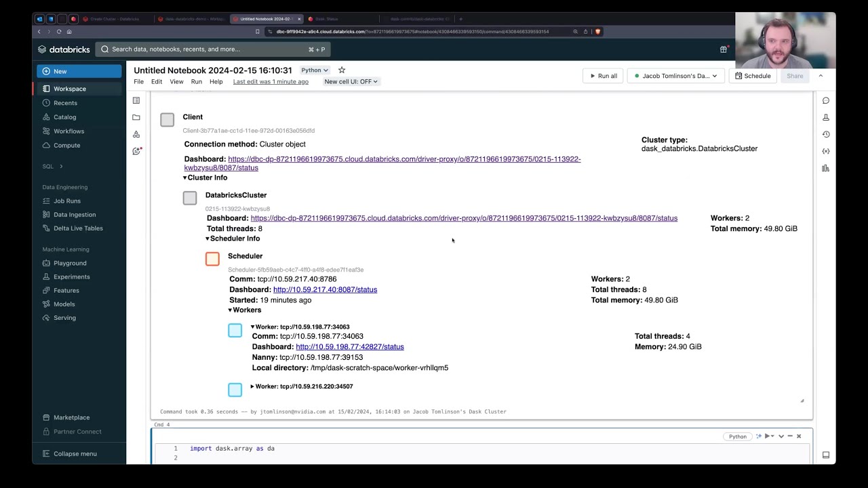Open Partner Connect
Screen dimensions: 868x488
click(x=77, y=431)
